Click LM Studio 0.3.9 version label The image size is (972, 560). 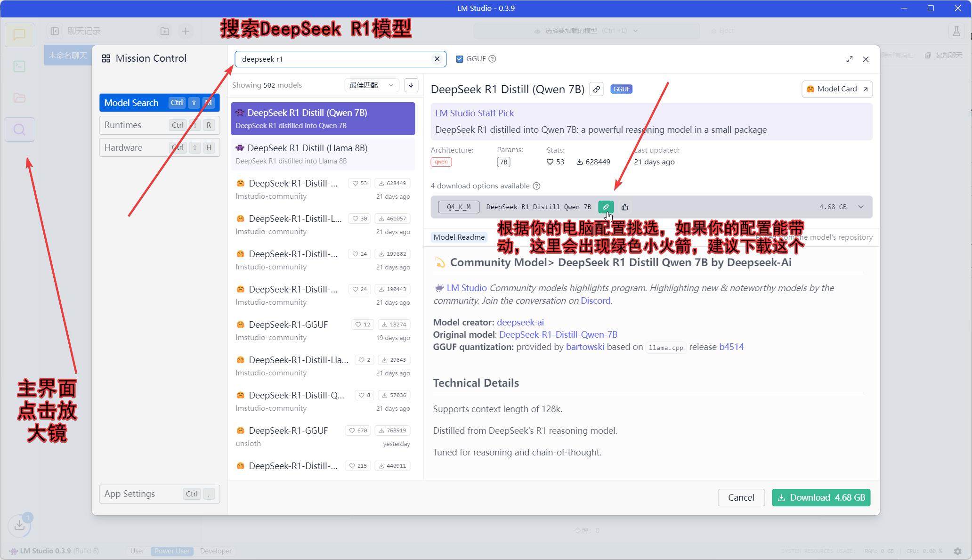click(x=45, y=551)
